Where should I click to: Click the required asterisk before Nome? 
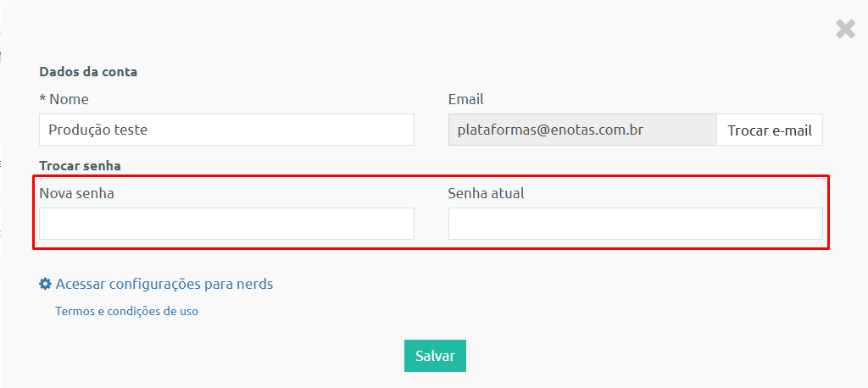(42, 98)
